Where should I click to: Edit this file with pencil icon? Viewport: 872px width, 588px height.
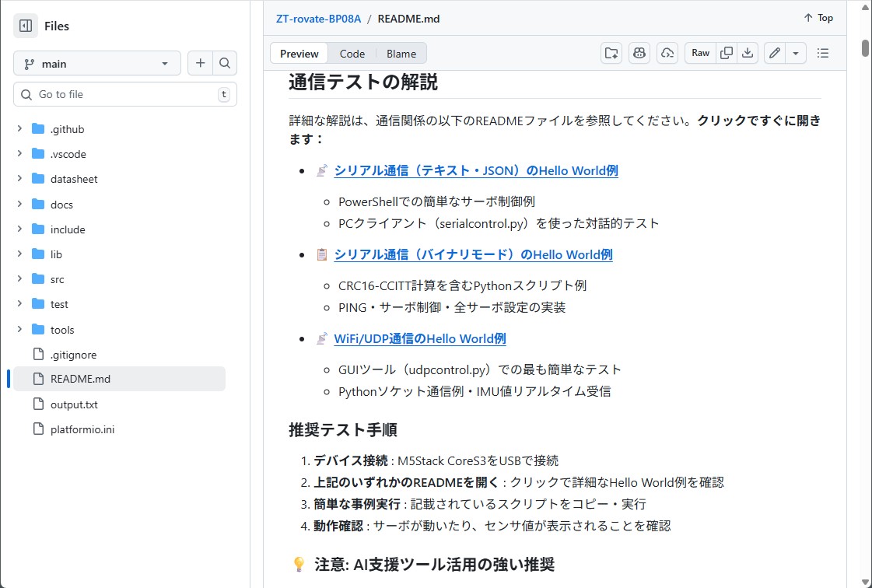coord(774,53)
